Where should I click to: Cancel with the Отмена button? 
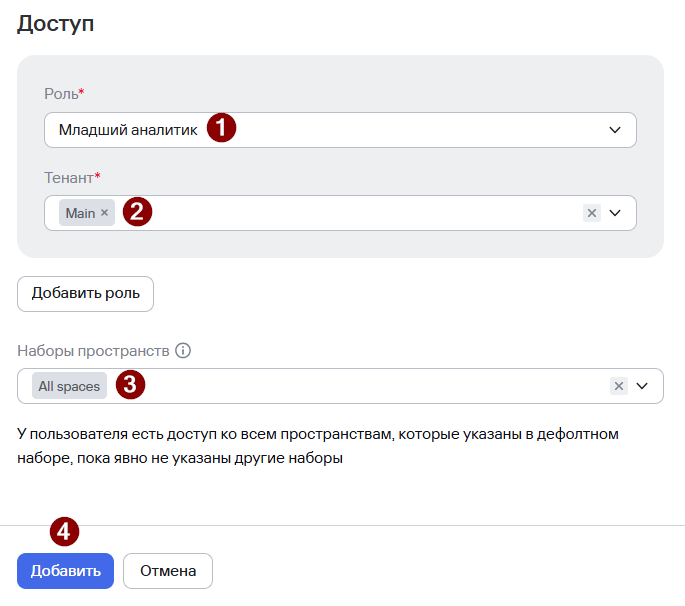168,571
